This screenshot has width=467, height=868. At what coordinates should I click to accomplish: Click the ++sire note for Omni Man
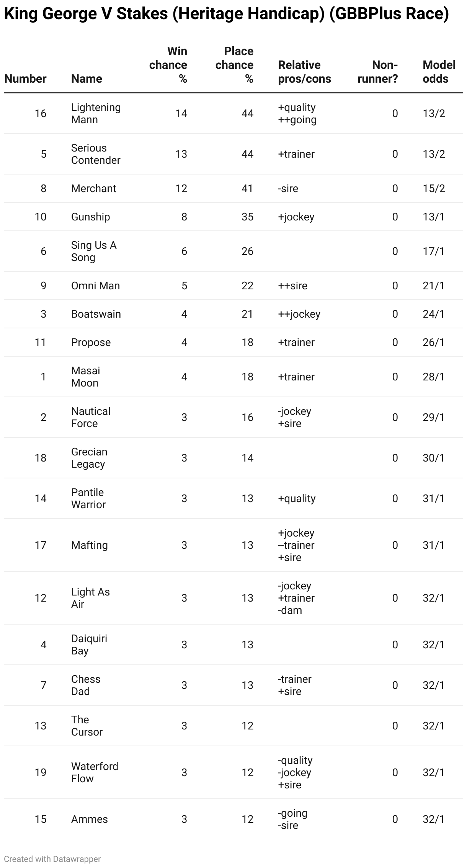[x=293, y=286]
